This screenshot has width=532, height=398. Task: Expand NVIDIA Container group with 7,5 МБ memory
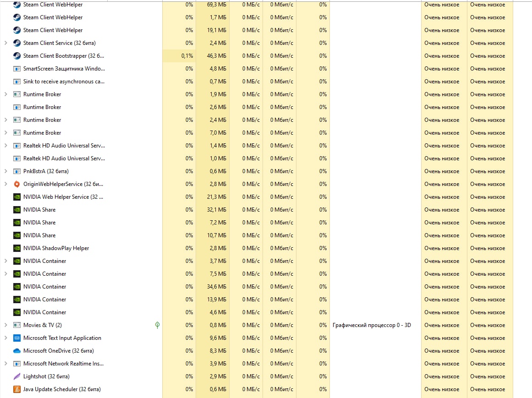(6, 273)
